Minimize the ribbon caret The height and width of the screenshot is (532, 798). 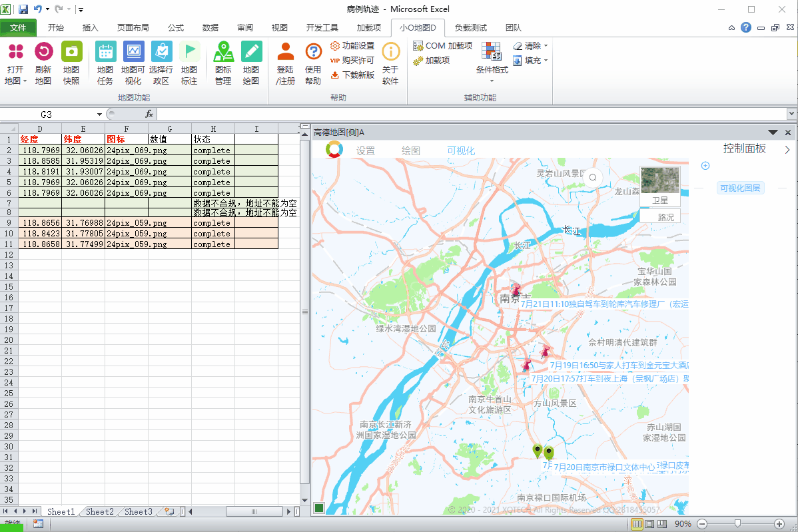click(731, 28)
